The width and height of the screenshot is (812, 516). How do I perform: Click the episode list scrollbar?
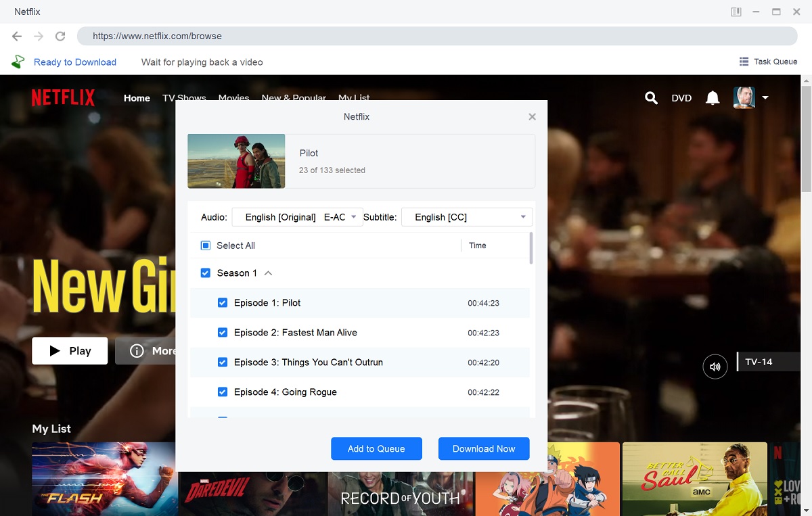531,249
